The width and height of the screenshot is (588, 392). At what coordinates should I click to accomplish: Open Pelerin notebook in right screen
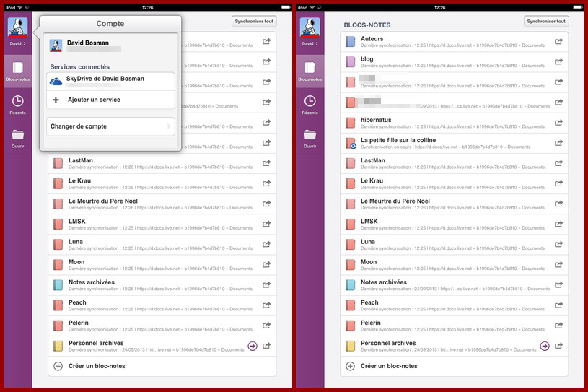coord(454,326)
